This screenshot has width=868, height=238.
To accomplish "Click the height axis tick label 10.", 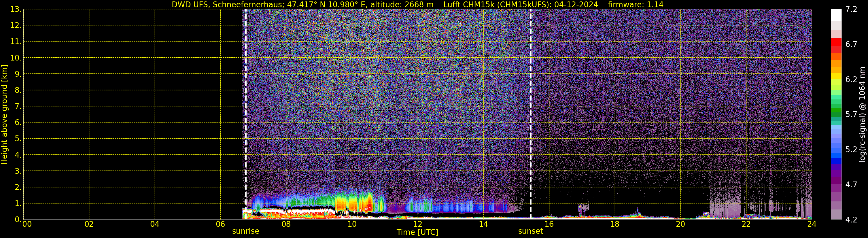I will point(15,58).
